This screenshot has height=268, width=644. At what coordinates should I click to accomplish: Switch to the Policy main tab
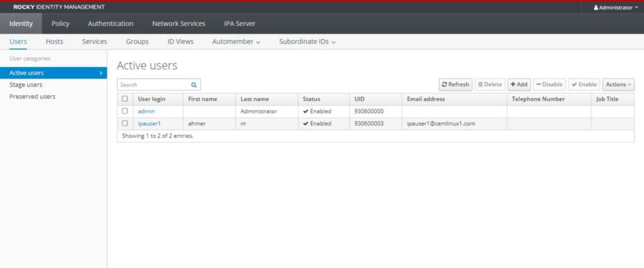(x=60, y=23)
